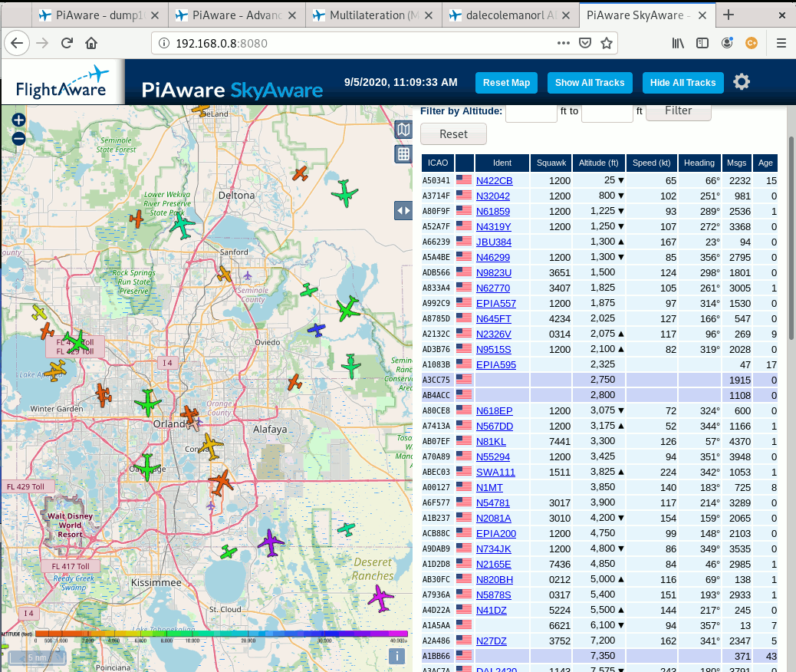Sort table by Age column
Screen dimensions: 796x672
click(x=765, y=163)
